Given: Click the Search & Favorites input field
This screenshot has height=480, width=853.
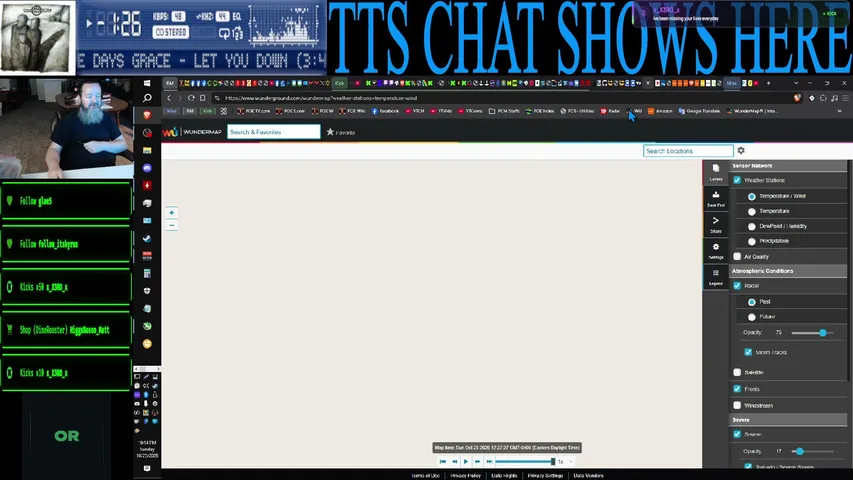Looking at the screenshot, I should point(274,132).
